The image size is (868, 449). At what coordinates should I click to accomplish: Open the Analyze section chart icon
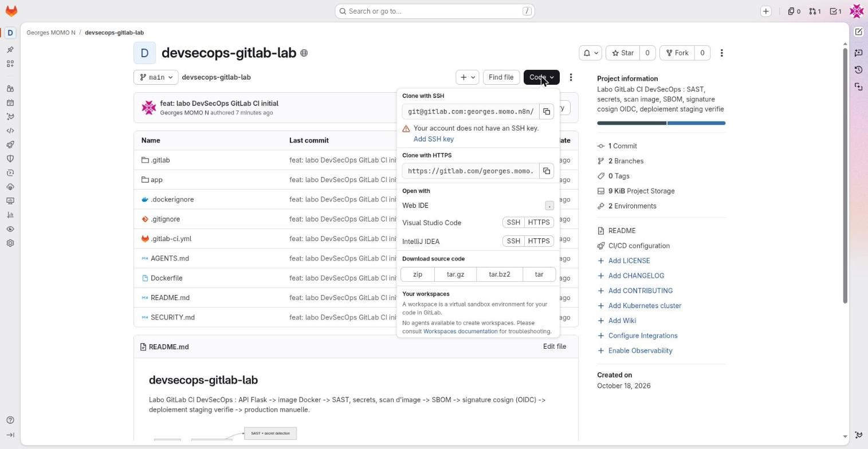10,215
